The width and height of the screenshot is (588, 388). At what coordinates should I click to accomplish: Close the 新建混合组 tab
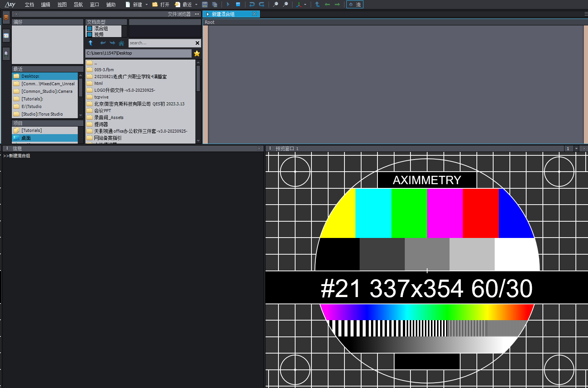pos(254,14)
